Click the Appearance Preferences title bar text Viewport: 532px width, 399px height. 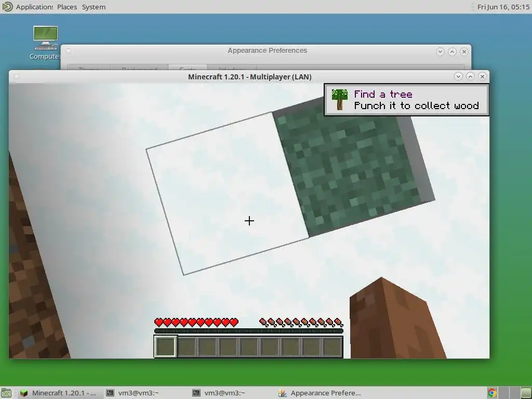[x=268, y=50]
